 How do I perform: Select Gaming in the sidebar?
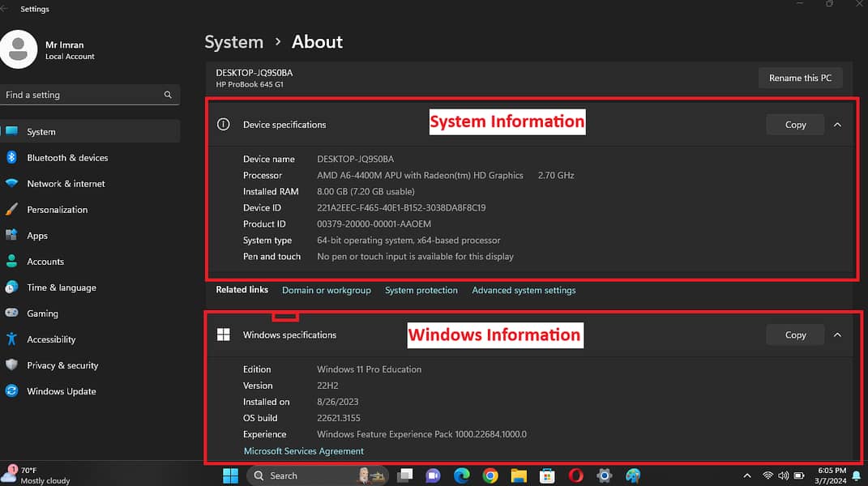pos(42,313)
